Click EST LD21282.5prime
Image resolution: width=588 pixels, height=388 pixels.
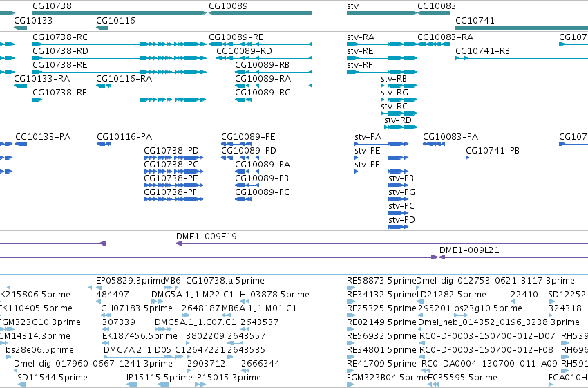coord(451,295)
